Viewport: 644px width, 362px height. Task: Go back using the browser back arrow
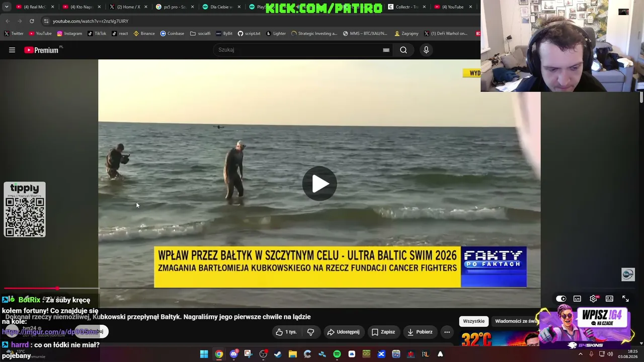[8, 21]
